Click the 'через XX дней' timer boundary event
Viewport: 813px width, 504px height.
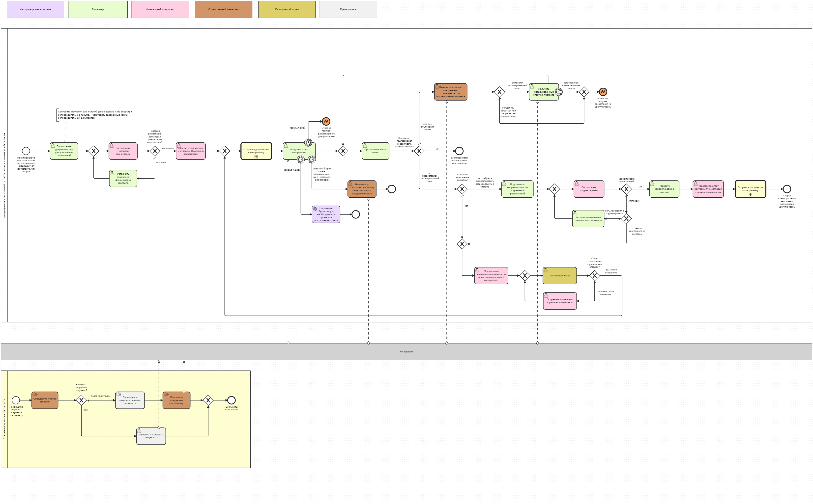click(308, 143)
